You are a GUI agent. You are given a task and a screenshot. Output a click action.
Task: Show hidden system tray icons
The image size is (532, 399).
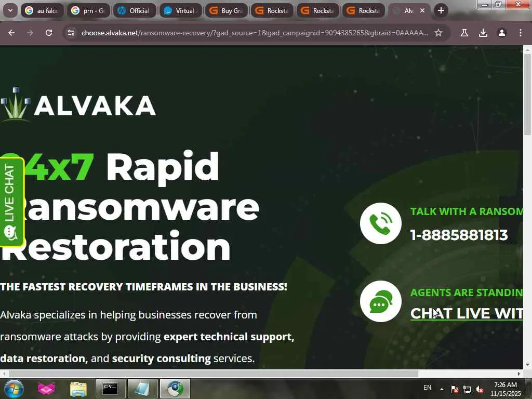(442, 389)
